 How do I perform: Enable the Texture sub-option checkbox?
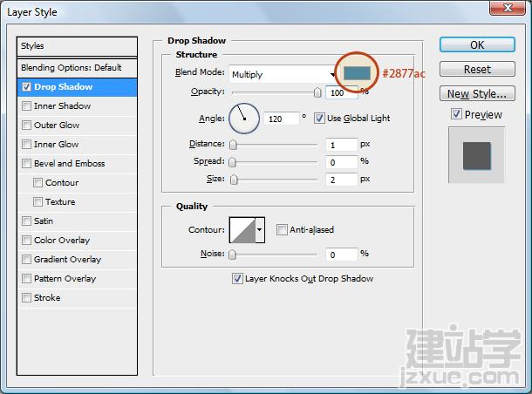point(38,201)
